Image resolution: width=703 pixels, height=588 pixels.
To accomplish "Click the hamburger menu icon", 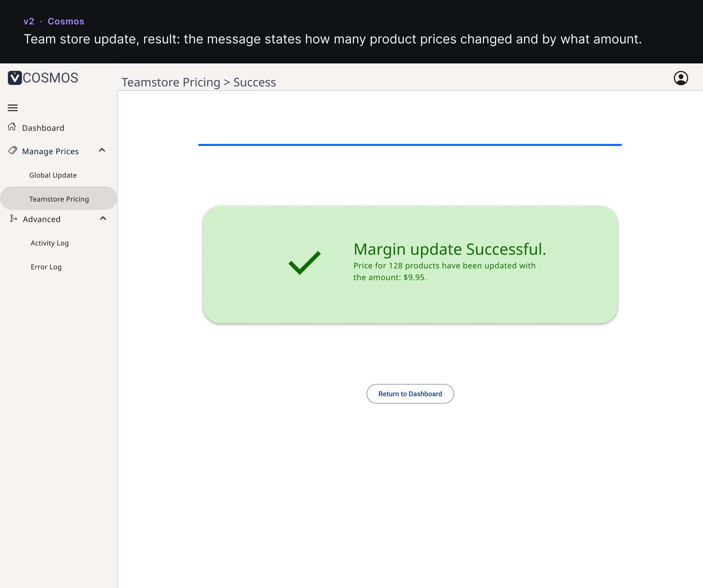I will click(13, 108).
